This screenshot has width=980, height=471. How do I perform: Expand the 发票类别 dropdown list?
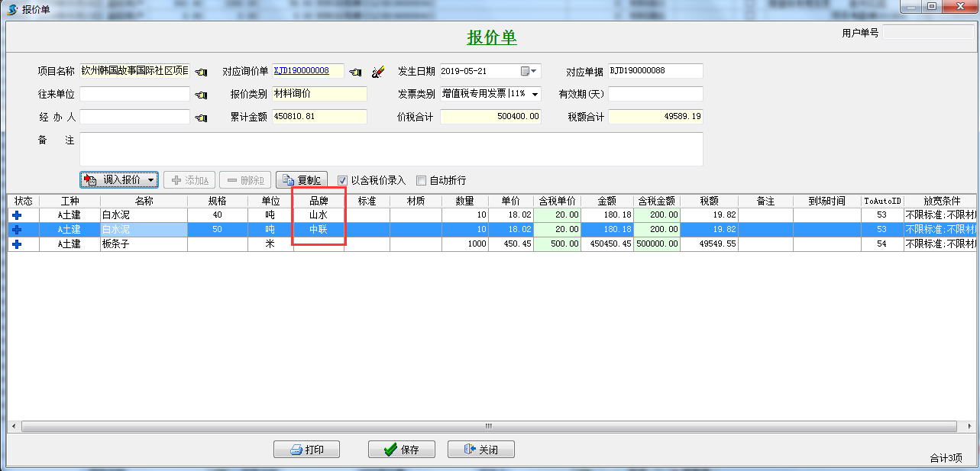(x=534, y=95)
